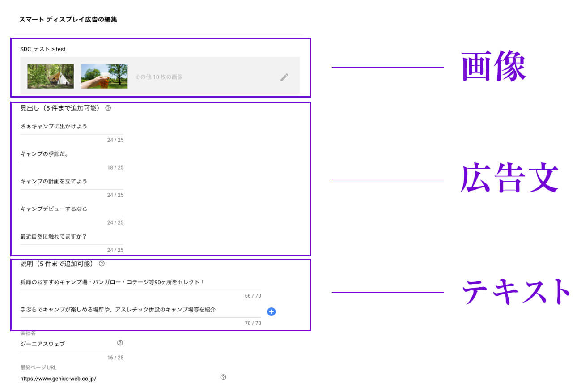Click the 18 / 25 character counter

tap(115, 168)
